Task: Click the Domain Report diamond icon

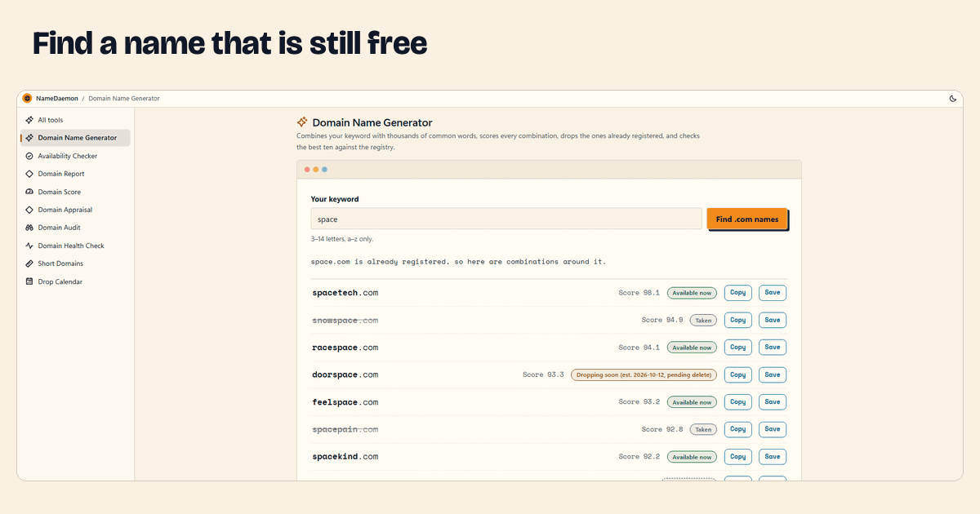Action: tap(29, 174)
